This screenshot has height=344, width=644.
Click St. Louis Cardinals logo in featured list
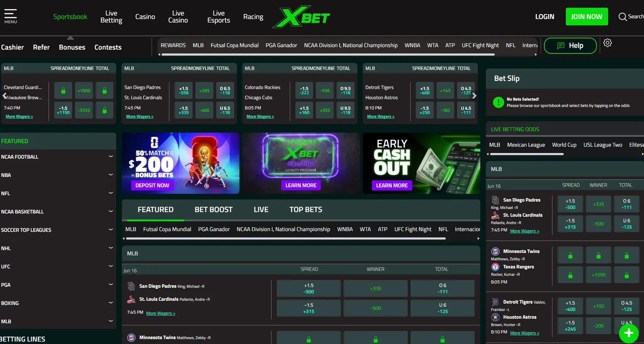coord(131,299)
